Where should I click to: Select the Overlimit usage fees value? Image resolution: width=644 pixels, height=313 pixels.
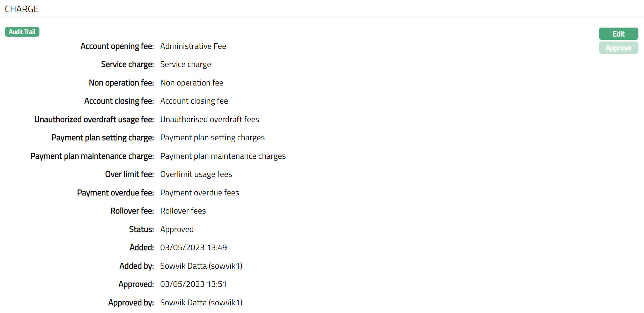point(196,174)
